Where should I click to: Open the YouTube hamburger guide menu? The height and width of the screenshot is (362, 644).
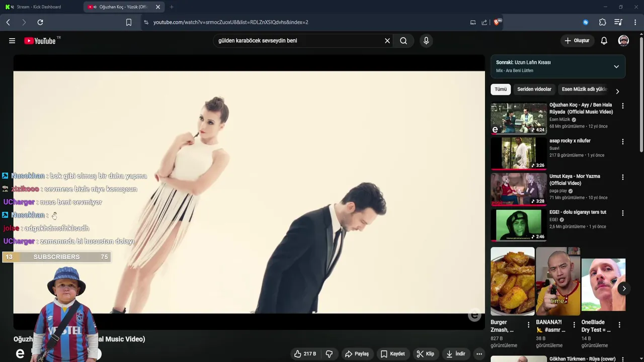pyautogui.click(x=12, y=41)
